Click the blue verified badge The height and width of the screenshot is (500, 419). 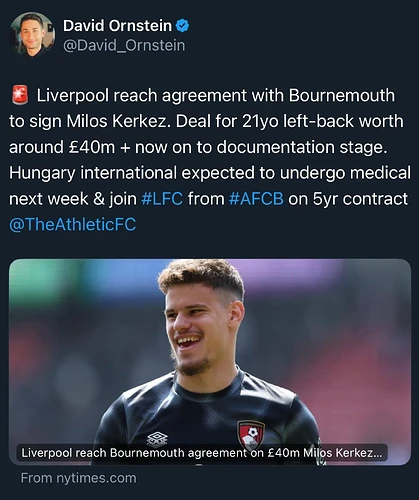pyautogui.click(x=182, y=26)
